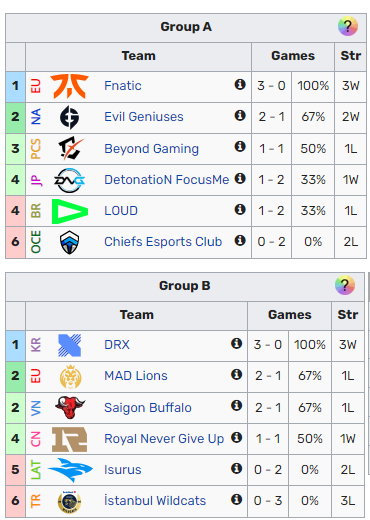Click the Group A rainbow help icon

pyautogui.click(x=348, y=26)
